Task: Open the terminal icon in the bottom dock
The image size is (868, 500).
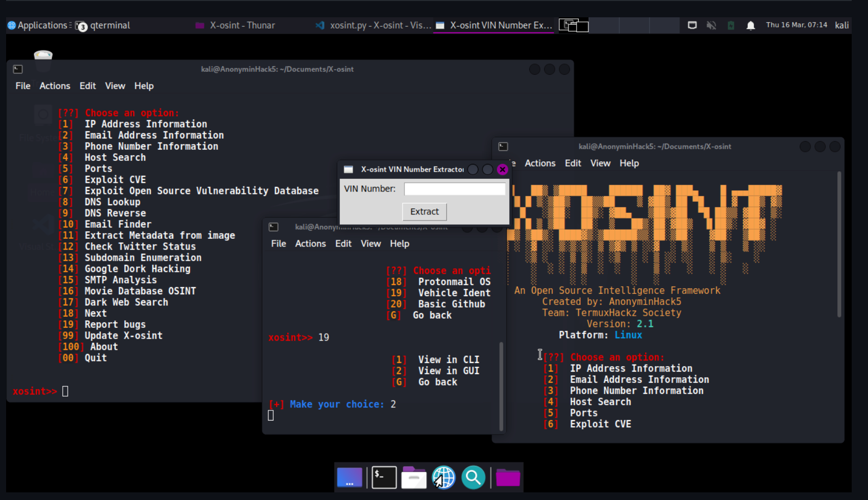Action: (x=384, y=478)
